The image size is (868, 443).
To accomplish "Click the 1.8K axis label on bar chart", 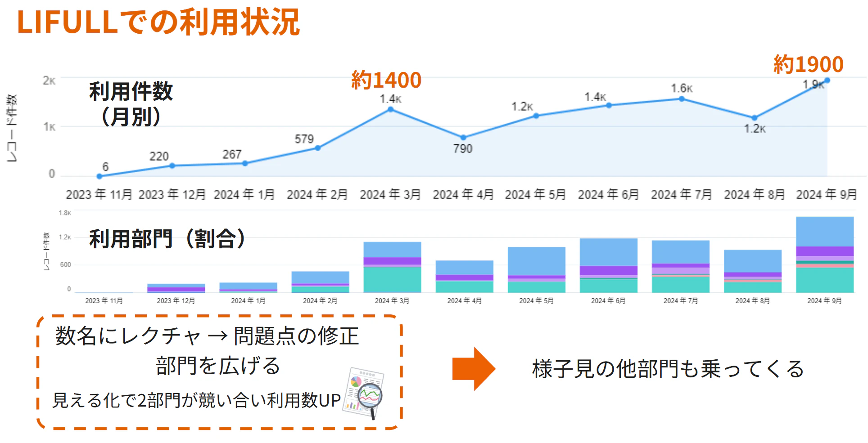I will tap(65, 213).
